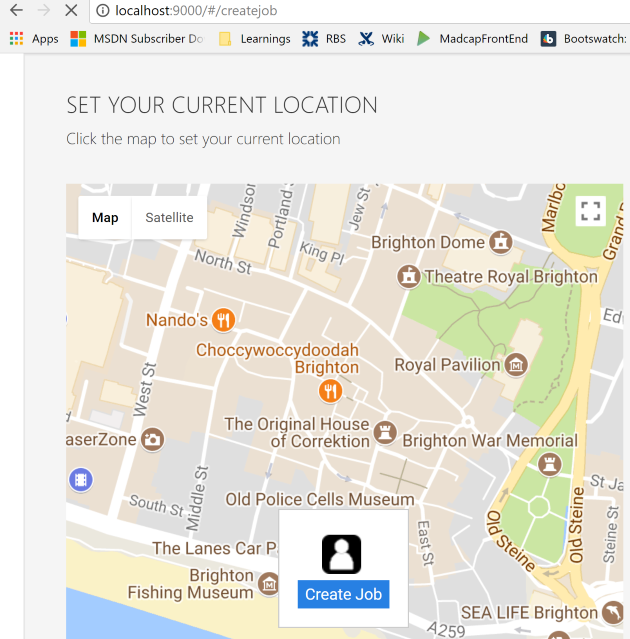Switch to Satellite view type
The width and height of the screenshot is (630, 639).
(170, 218)
